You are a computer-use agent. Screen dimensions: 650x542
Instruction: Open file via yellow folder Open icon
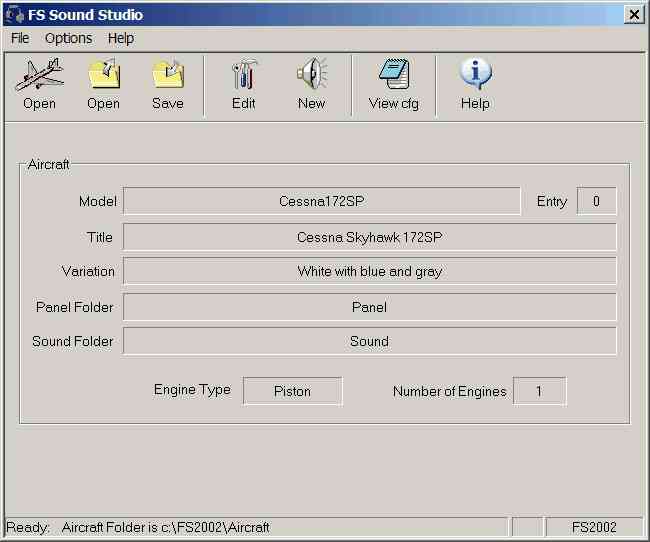point(104,84)
